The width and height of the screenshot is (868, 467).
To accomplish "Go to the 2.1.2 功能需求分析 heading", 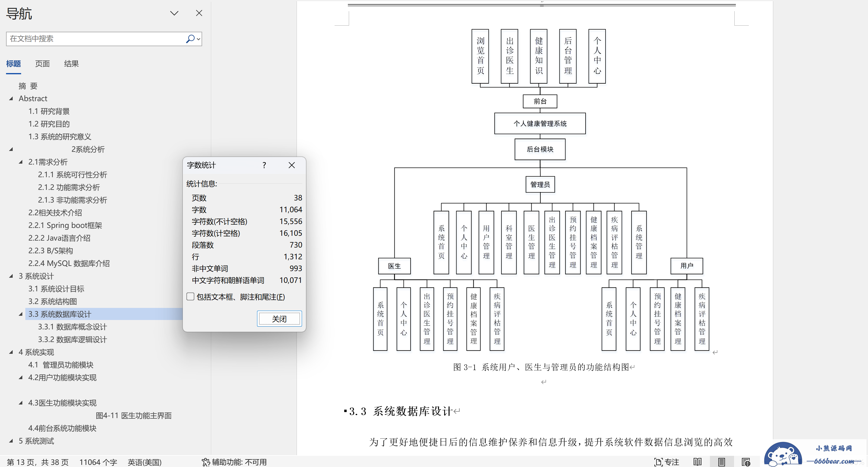I will (69, 187).
